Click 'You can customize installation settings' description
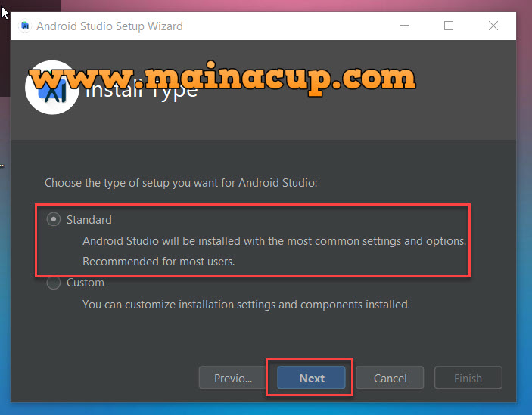Image resolution: width=532 pixels, height=415 pixels. pyautogui.click(x=246, y=305)
